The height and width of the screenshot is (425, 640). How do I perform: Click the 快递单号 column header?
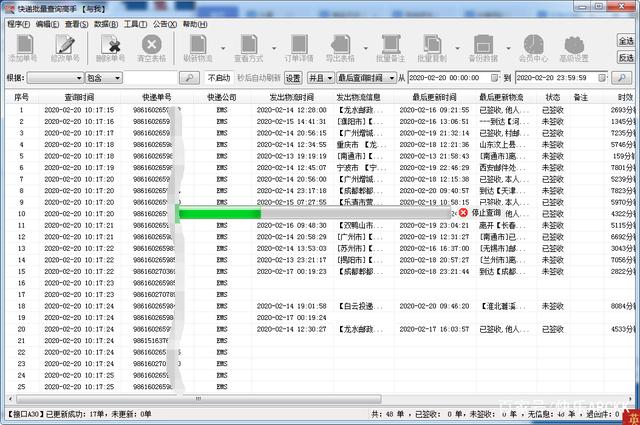[x=157, y=97]
